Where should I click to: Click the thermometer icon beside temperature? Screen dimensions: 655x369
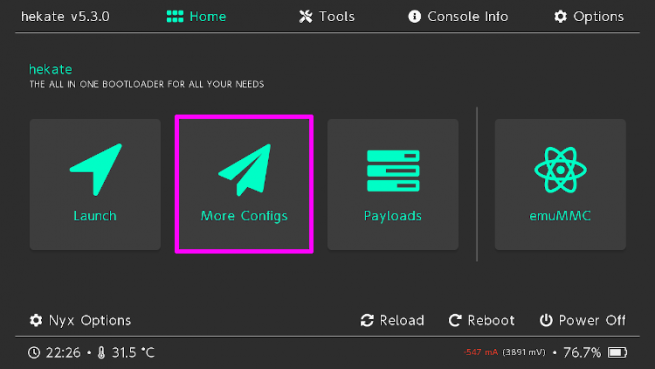click(101, 353)
